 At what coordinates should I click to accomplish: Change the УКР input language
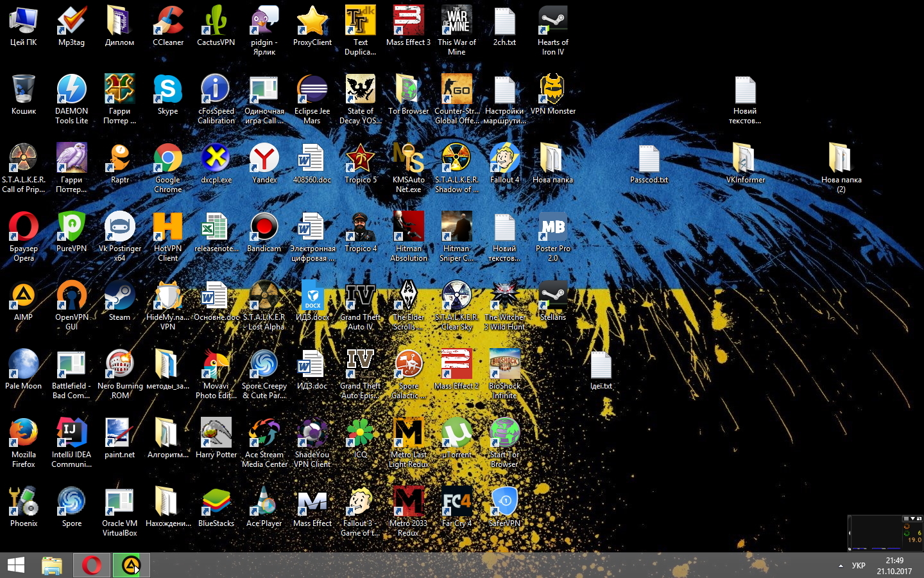click(x=859, y=566)
